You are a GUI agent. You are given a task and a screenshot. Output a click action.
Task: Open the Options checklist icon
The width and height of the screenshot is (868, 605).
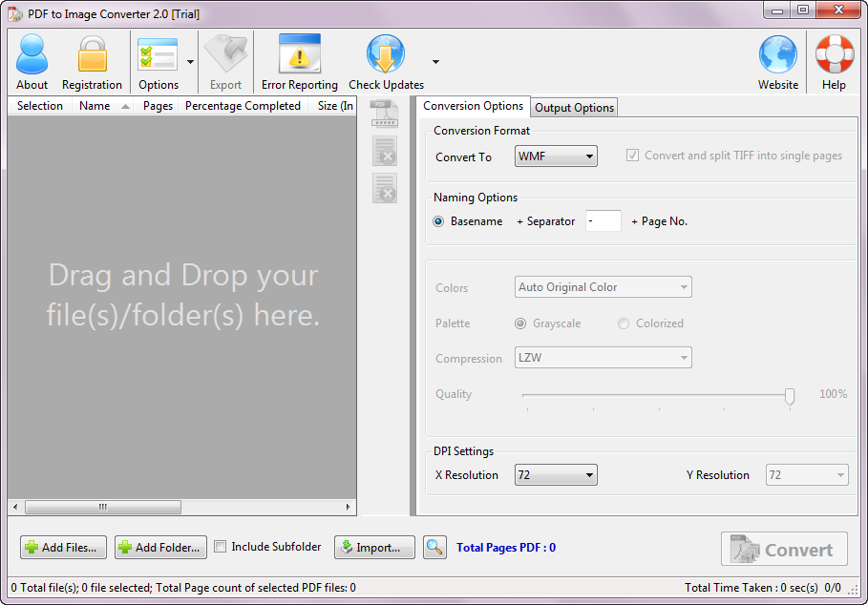158,54
